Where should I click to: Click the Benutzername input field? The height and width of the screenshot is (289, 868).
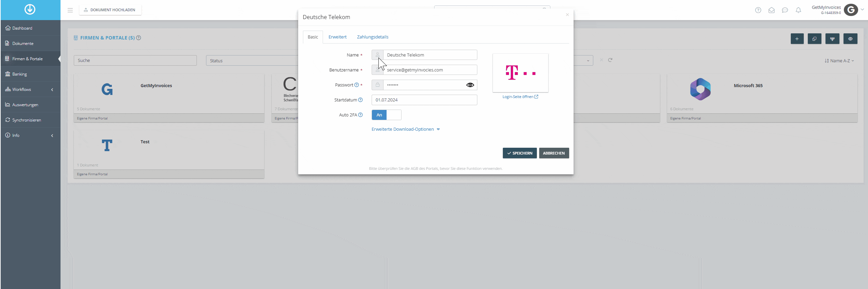430,70
